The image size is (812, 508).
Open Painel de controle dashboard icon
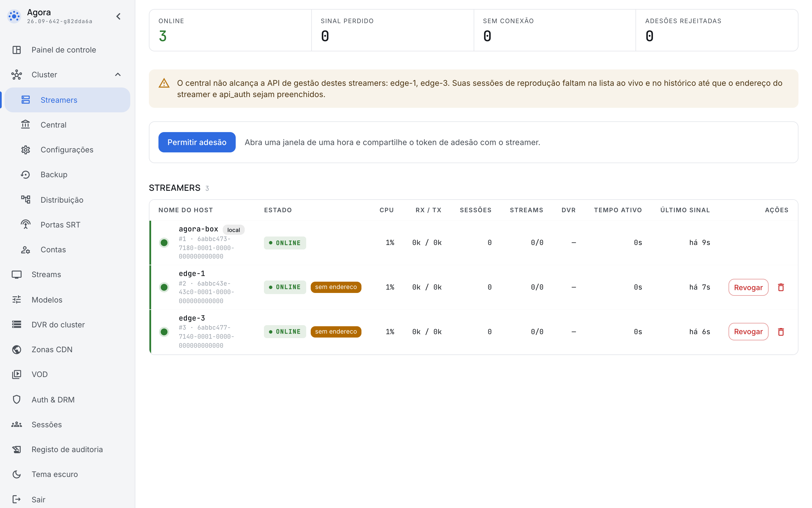[x=16, y=50]
